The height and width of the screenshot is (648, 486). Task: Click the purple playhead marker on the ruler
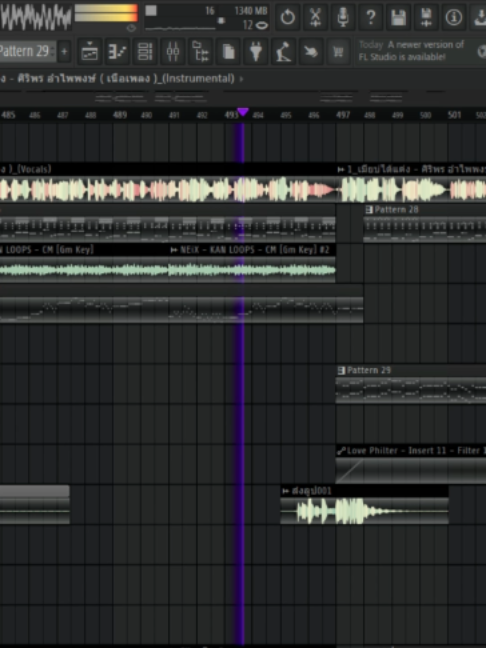(x=243, y=112)
